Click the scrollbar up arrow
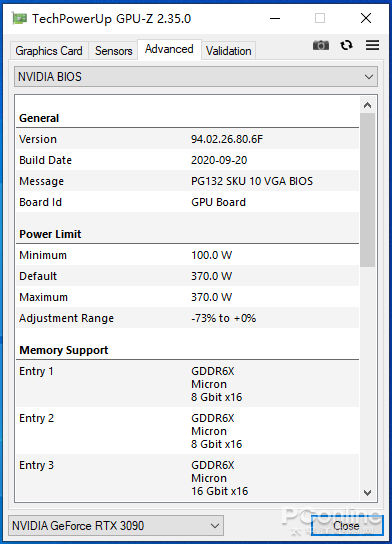392x544 pixels. (367, 105)
